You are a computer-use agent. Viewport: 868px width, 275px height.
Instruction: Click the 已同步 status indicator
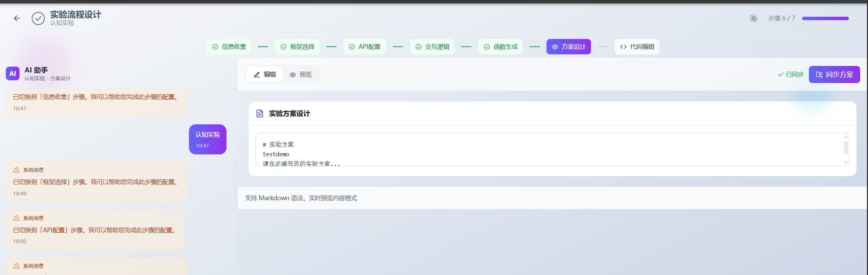pyautogui.click(x=791, y=74)
